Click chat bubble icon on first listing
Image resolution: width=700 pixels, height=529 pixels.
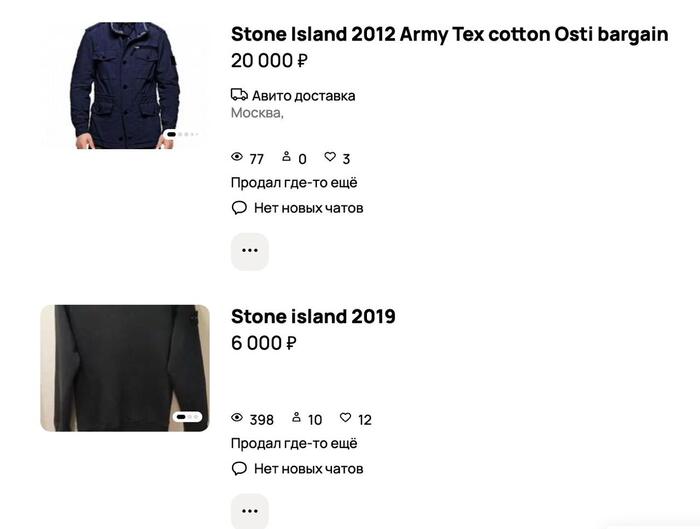tap(239, 208)
